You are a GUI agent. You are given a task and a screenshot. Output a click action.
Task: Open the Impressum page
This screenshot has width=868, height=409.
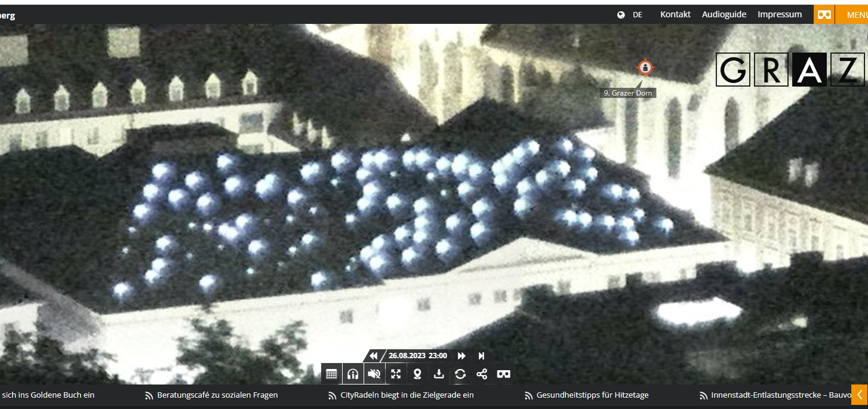tap(779, 14)
